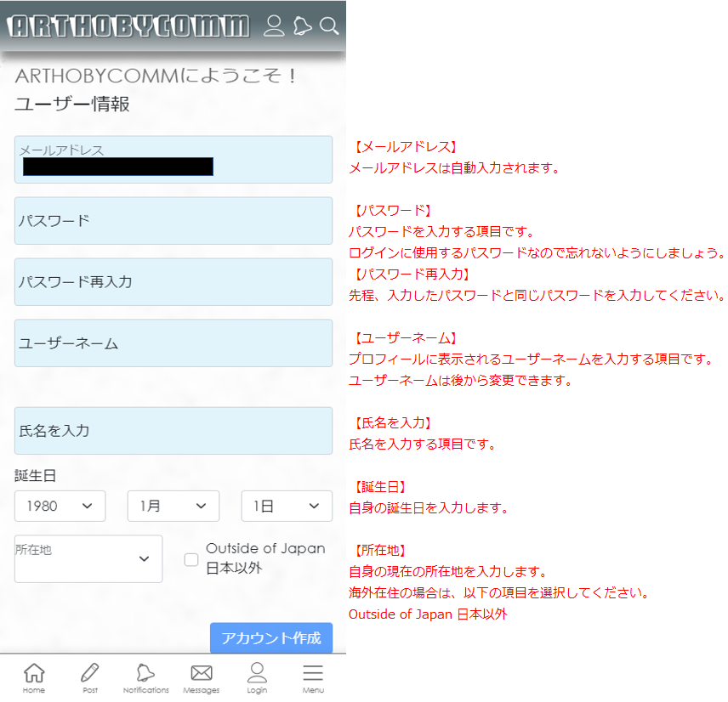Click the パスワード再入力 field
The height and width of the screenshot is (702, 728).
pos(173,282)
